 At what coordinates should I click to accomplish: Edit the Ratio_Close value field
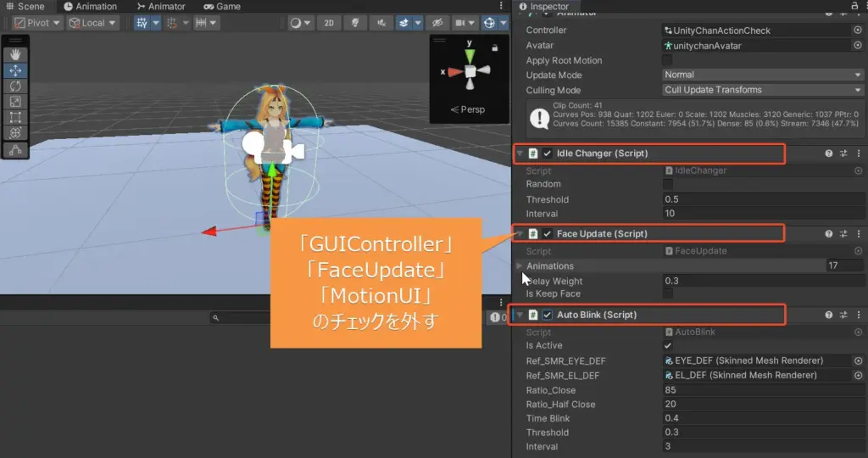tap(764, 390)
